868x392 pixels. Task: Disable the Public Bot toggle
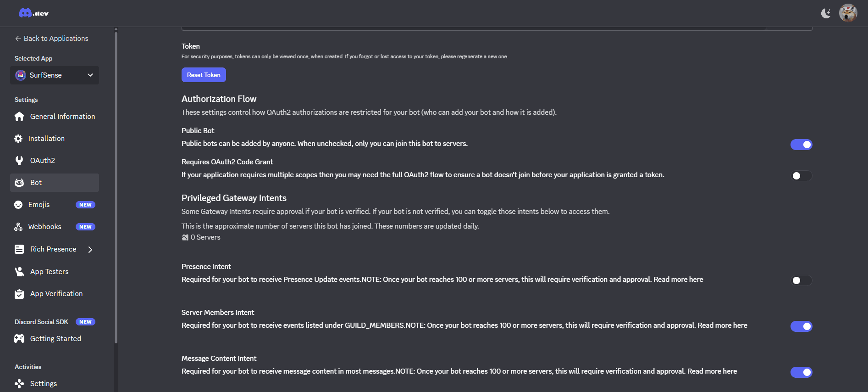coord(801,144)
